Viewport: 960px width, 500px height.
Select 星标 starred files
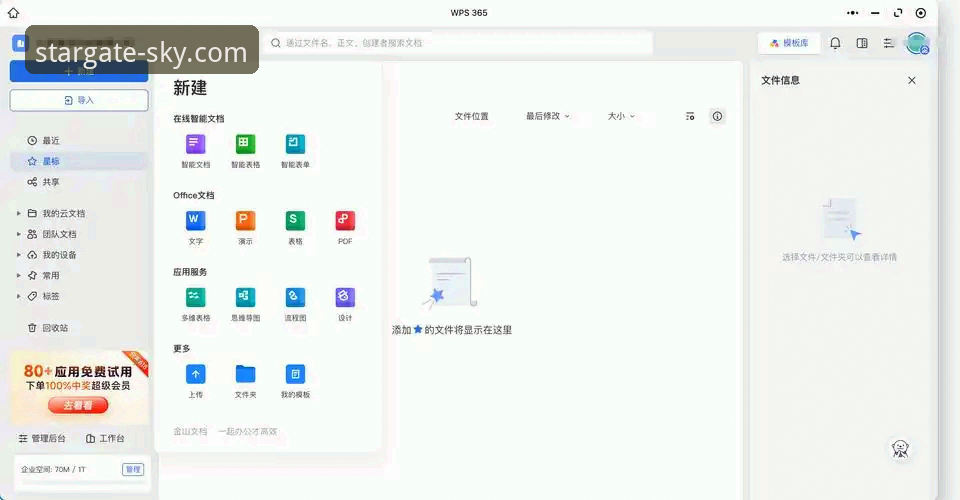click(x=79, y=162)
